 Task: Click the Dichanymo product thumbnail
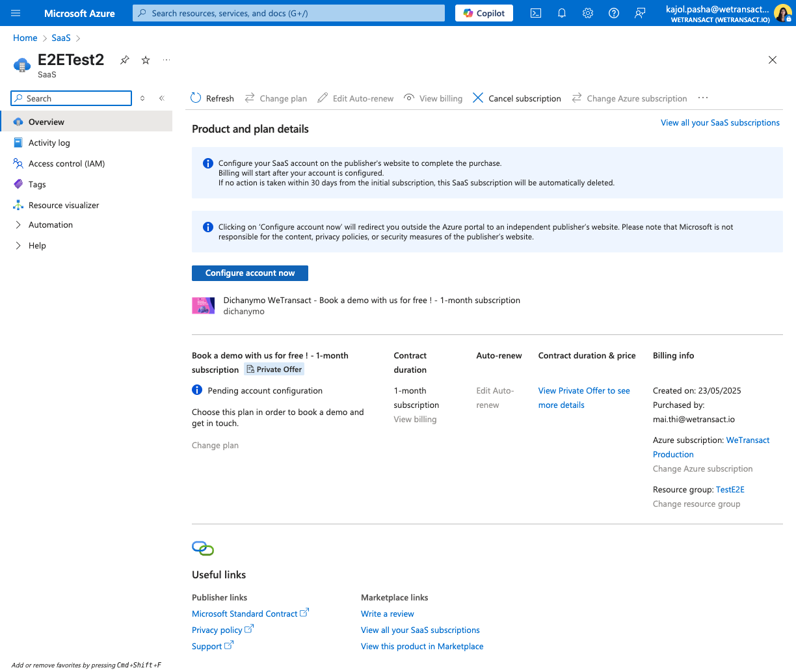point(204,306)
